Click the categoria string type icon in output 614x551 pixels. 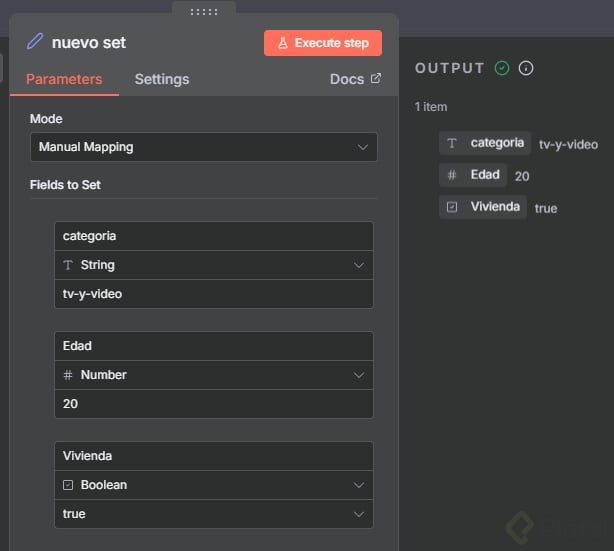point(452,143)
